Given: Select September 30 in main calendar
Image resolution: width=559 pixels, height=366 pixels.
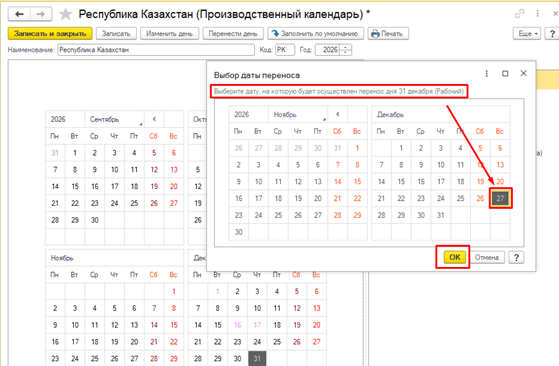Looking at the screenshot, I should (x=94, y=220).
